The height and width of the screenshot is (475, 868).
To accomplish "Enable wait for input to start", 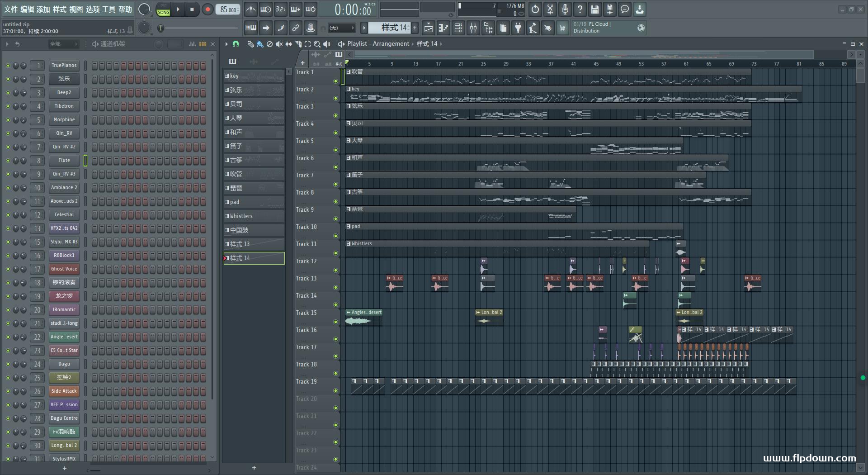I will click(x=266, y=9).
